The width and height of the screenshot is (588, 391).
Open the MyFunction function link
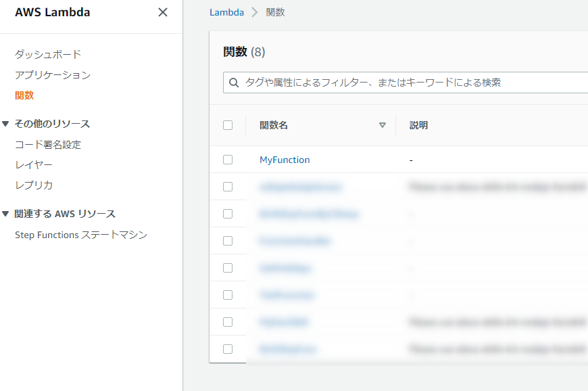(x=285, y=160)
